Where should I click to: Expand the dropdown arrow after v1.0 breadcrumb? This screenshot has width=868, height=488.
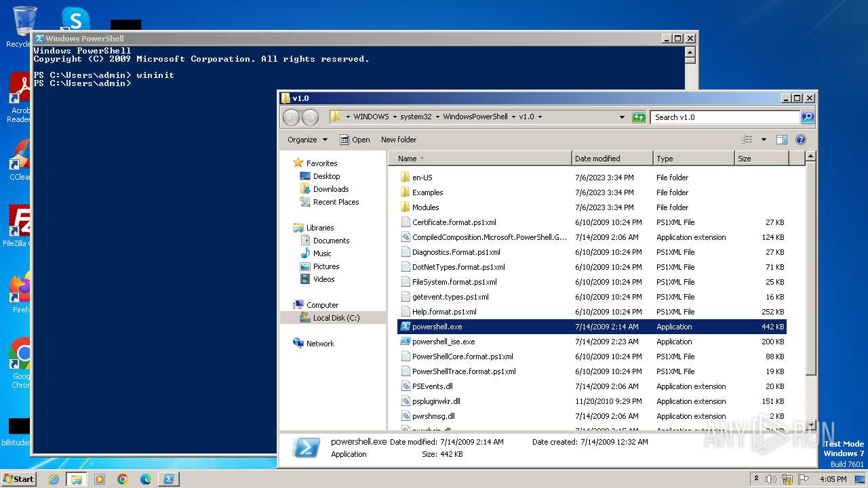[x=540, y=117]
